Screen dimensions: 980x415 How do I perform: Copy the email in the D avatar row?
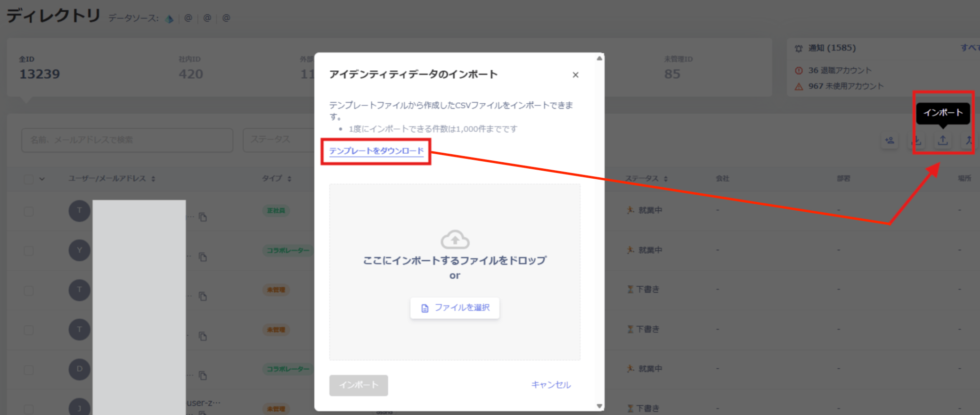pos(203,376)
